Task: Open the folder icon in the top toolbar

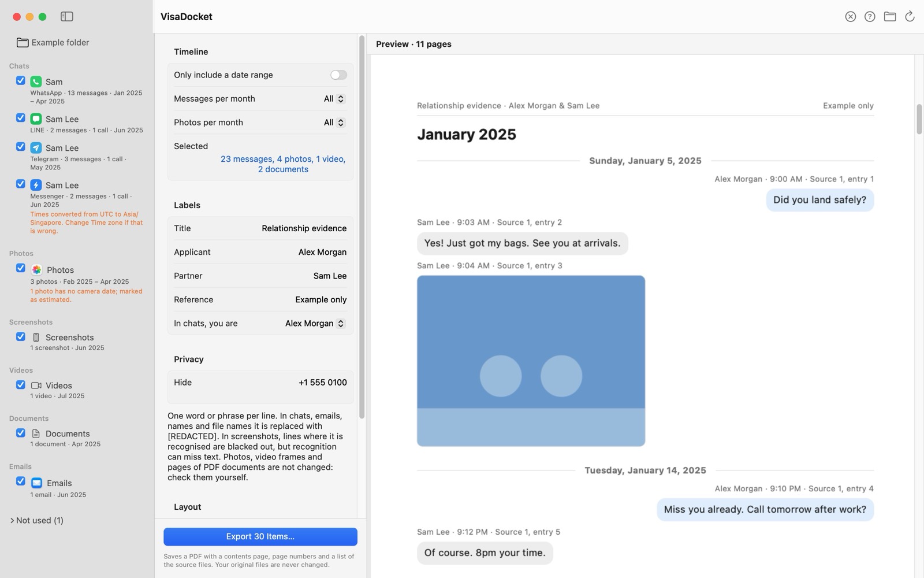Action: click(890, 17)
